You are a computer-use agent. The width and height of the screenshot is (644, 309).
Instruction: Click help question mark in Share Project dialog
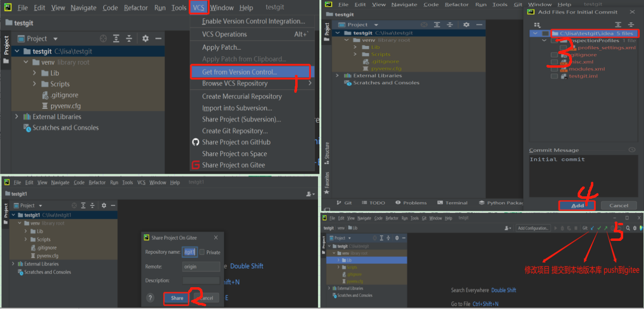pyautogui.click(x=150, y=298)
